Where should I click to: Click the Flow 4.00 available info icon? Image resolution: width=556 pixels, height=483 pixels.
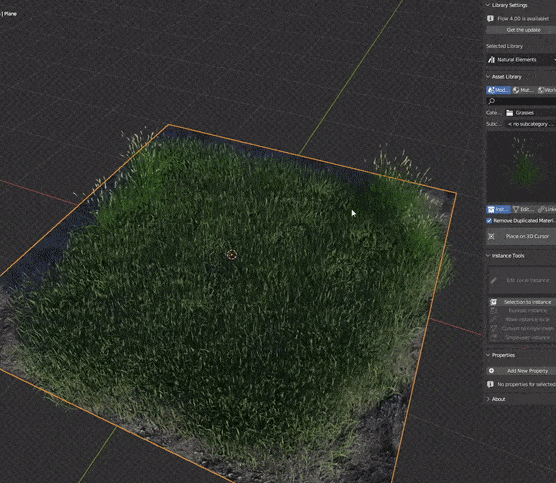click(x=490, y=18)
